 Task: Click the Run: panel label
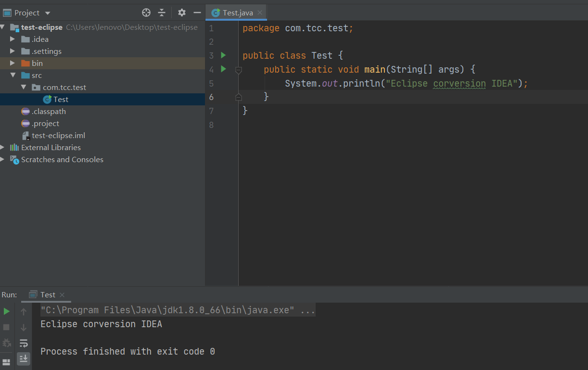click(x=9, y=294)
